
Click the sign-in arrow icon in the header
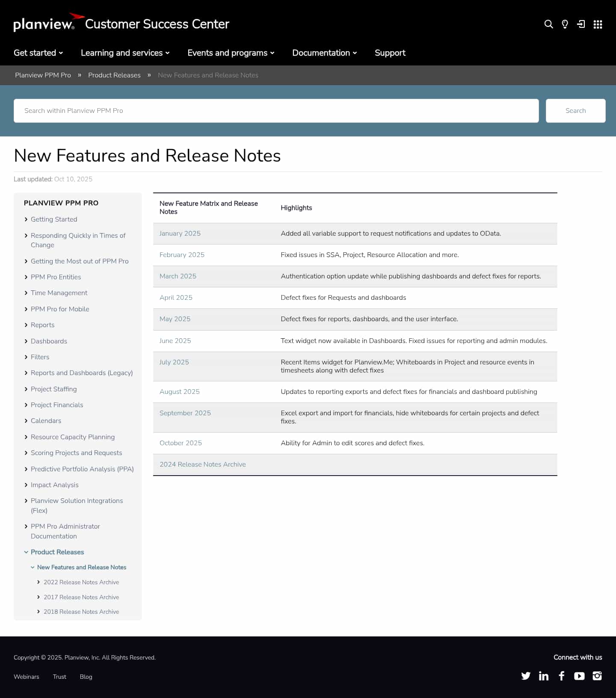581,24
